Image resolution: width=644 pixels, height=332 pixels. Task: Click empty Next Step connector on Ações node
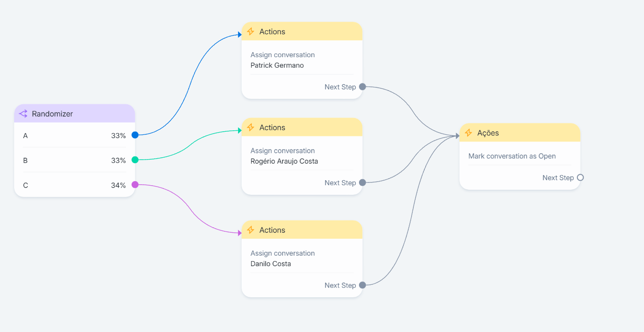pyautogui.click(x=580, y=177)
